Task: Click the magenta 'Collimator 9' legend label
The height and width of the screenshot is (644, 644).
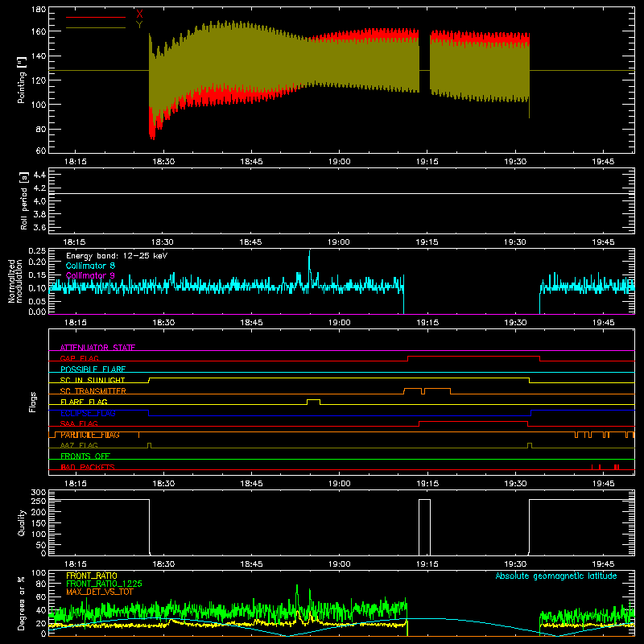Action: (x=90, y=275)
